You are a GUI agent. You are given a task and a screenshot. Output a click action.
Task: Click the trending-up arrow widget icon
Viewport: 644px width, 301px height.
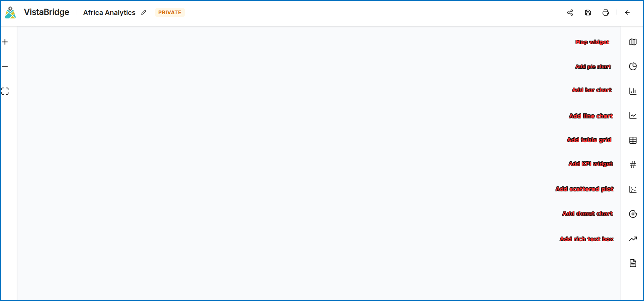click(633, 239)
